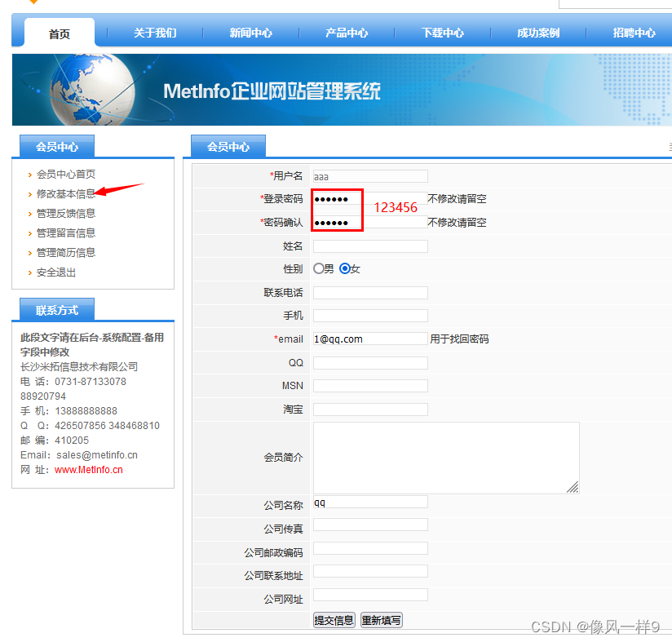The width and height of the screenshot is (672, 642).
Task: Focus the 公司名称 field containing qq
Action: pyautogui.click(x=370, y=502)
